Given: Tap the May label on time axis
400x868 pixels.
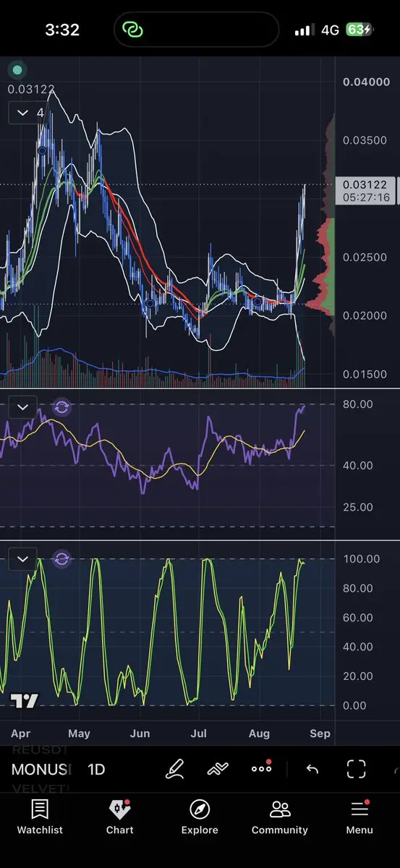Looking at the screenshot, I should click(79, 733).
